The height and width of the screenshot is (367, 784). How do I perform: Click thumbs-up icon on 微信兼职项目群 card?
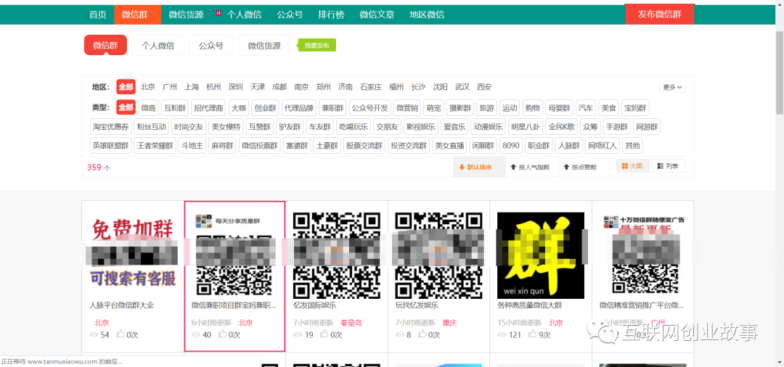pyautogui.click(x=223, y=334)
